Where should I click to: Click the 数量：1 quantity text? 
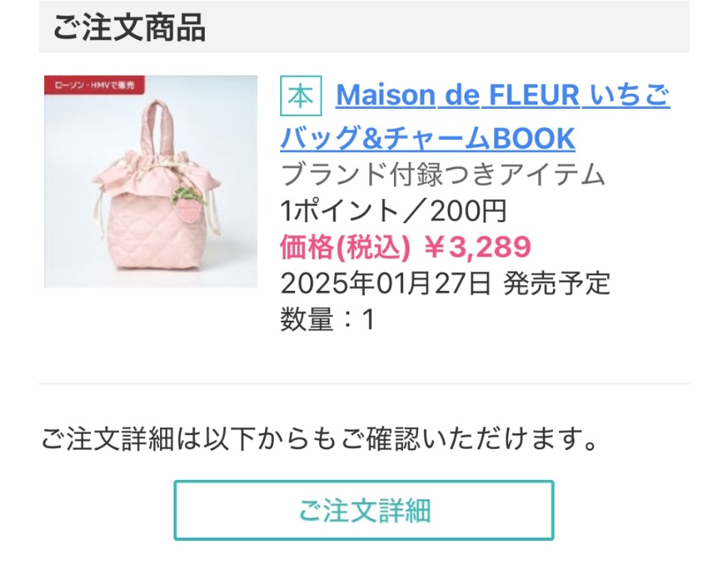click(328, 319)
